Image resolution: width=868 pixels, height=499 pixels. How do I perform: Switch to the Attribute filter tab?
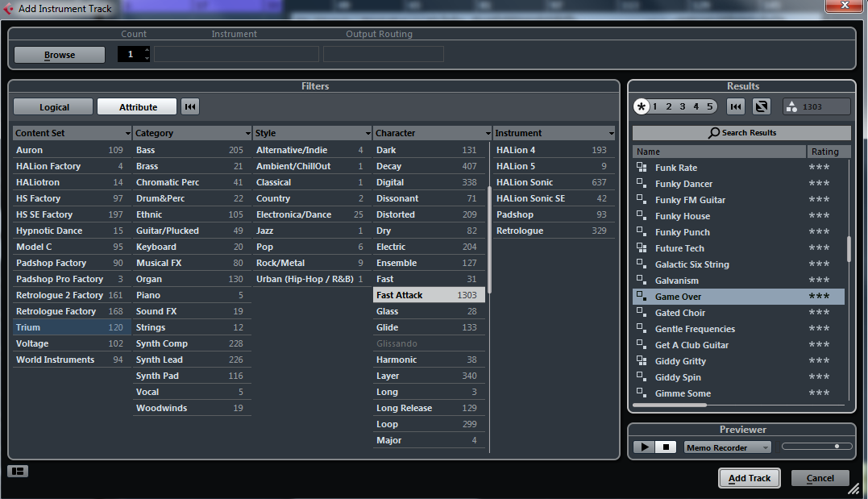click(x=137, y=107)
